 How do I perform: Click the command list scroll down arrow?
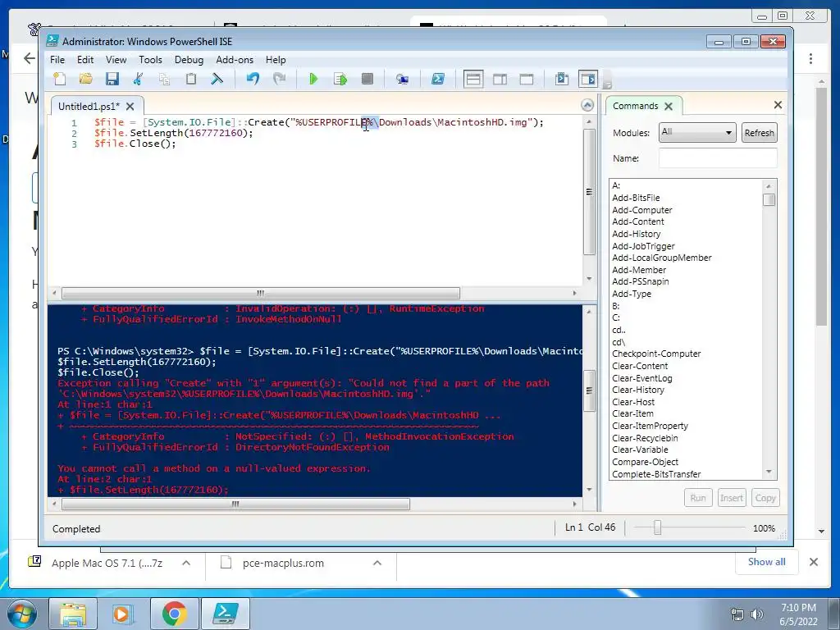769,472
